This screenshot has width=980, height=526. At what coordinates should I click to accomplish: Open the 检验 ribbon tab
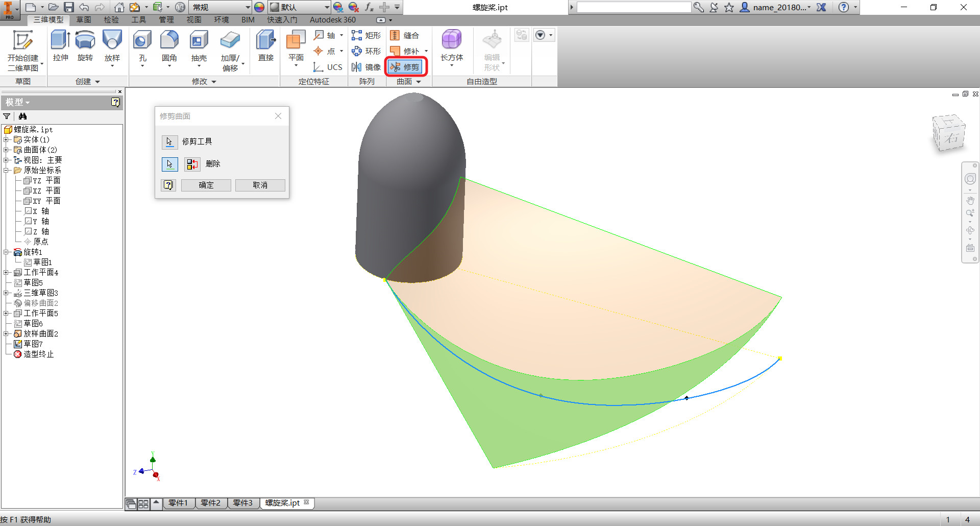click(x=111, y=20)
